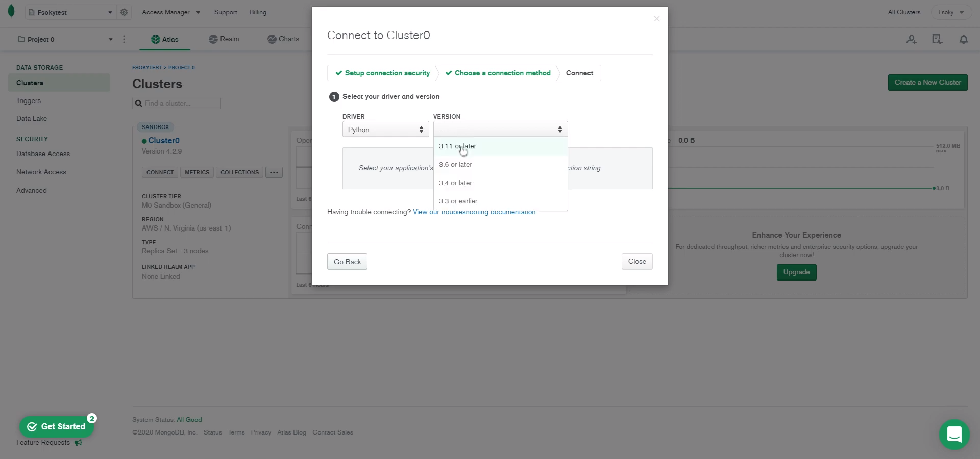Open the Support link in header
This screenshot has height=459, width=980.
point(226,12)
